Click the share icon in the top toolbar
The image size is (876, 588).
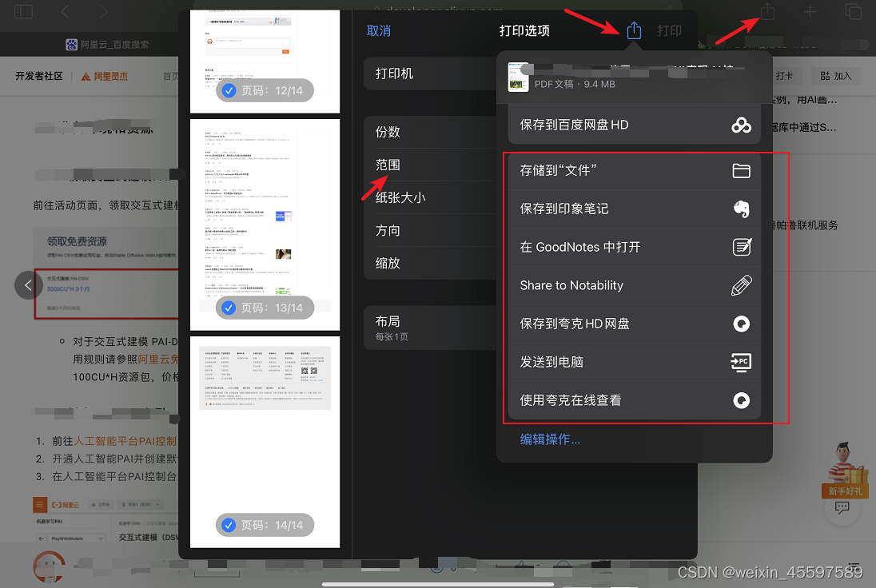point(767,12)
